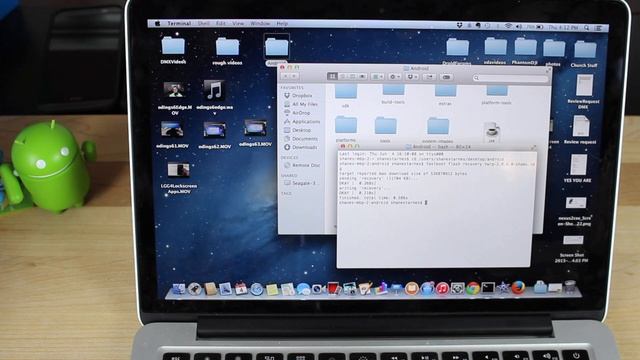Open Messages from the Dock
Viewport: 640px width, 360px height.
[x=303, y=289]
